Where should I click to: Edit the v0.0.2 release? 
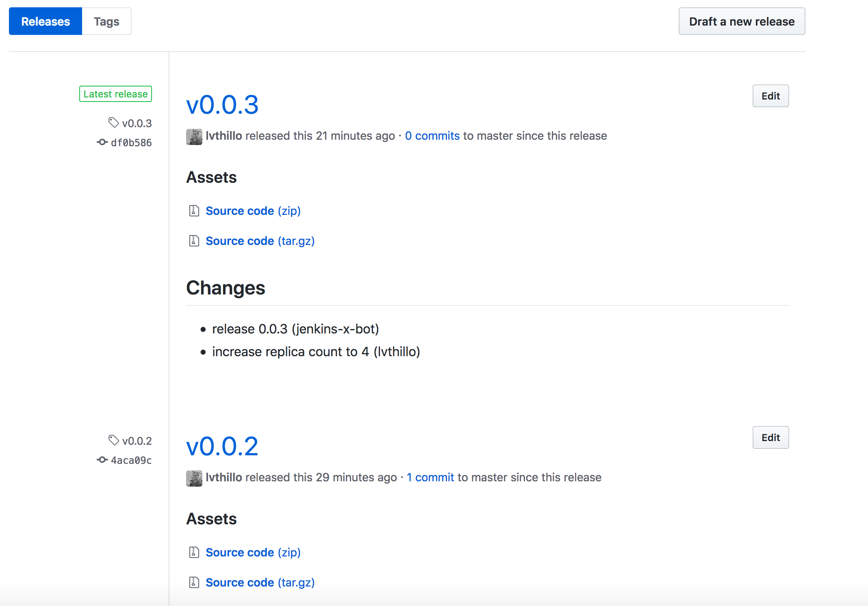pyautogui.click(x=770, y=437)
